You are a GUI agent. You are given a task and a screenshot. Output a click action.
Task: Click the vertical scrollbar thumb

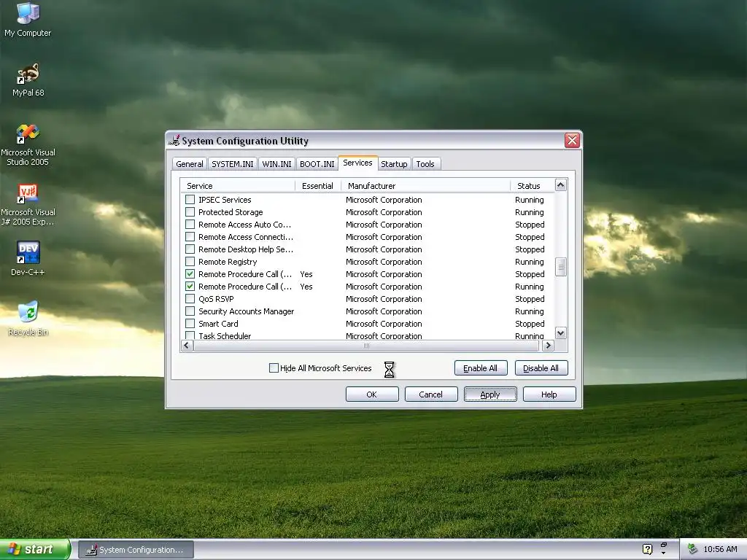pos(561,267)
